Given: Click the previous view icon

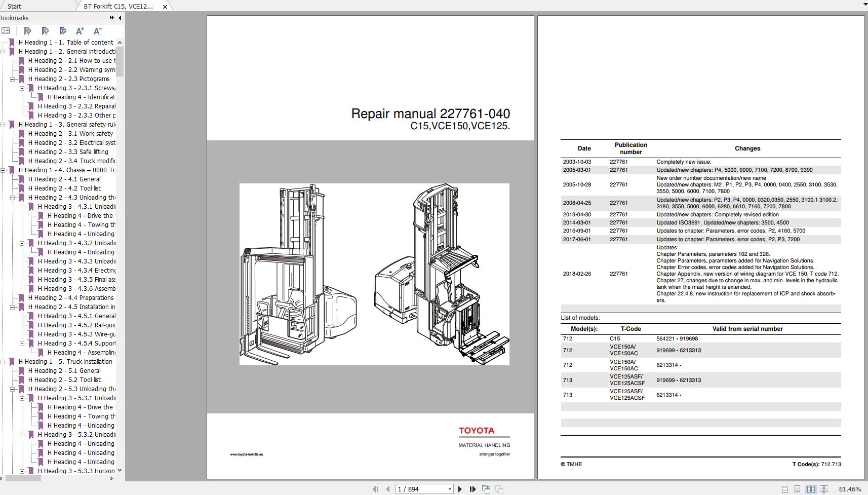Looking at the screenshot, I should (486, 489).
